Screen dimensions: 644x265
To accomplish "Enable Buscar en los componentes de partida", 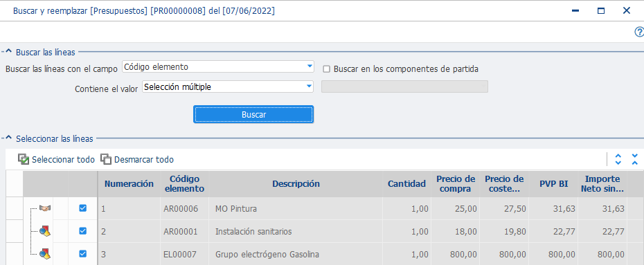I will click(x=327, y=69).
